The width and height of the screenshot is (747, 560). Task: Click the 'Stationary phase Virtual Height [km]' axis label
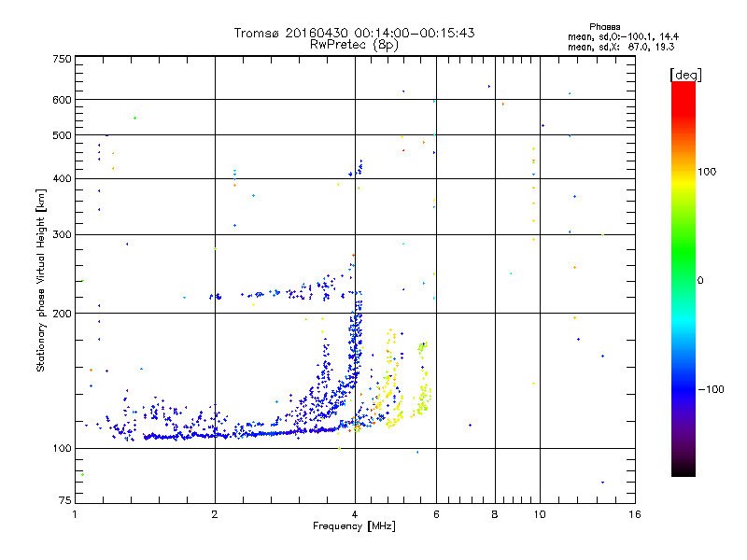click(41, 281)
